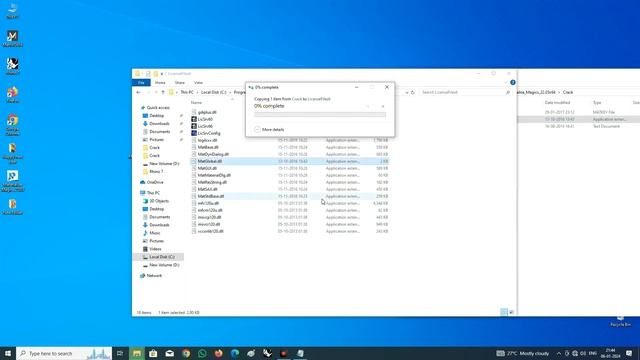Open Task View from taskbar
Viewport: 640px width, 360px height.
tap(120, 353)
